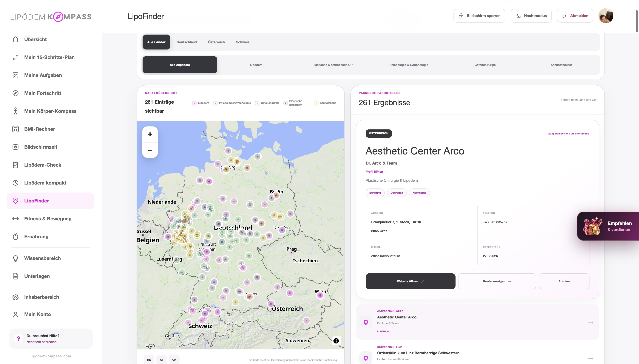This screenshot has height=364, width=639.
Task: Click the Fitness & Bewegung dumbbell icon
Action: (x=16, y=219)
